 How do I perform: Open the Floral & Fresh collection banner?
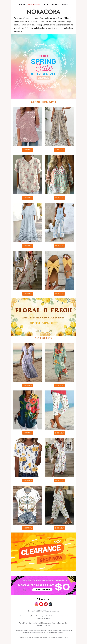click(x=43, y=317)
